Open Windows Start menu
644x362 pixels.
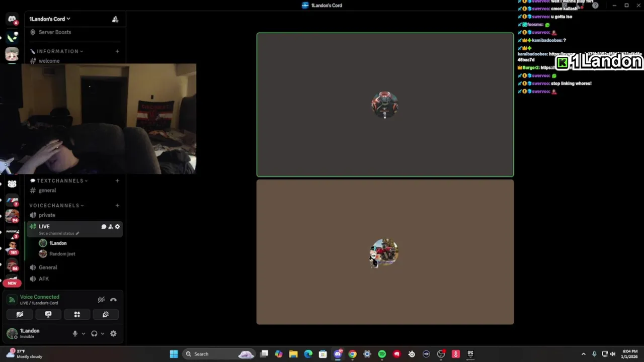coord(174,354)
